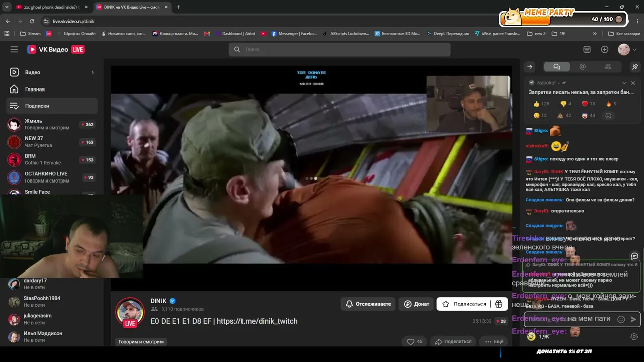Open the playlist queue icon in header

click(587, 49)
